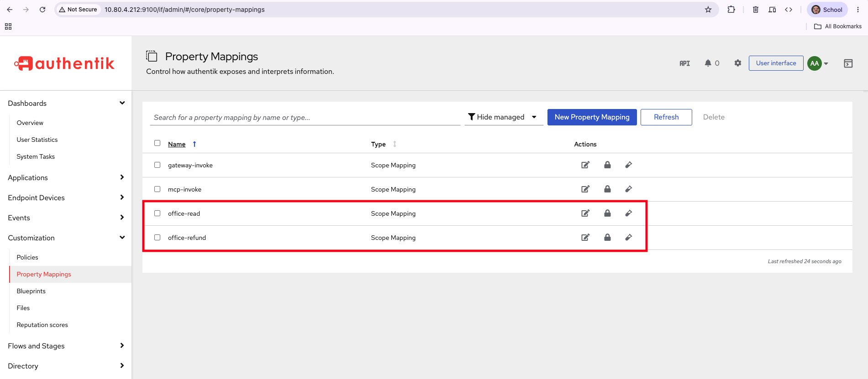Test the office-read mapping
868x379 pixels.
[629, 213]
